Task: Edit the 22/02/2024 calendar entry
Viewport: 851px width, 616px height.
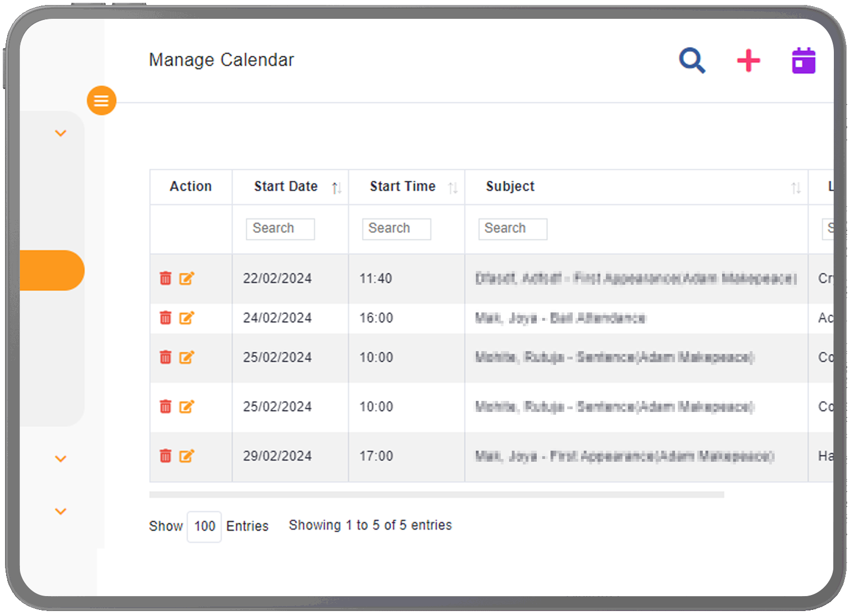Action: point(186,278)
